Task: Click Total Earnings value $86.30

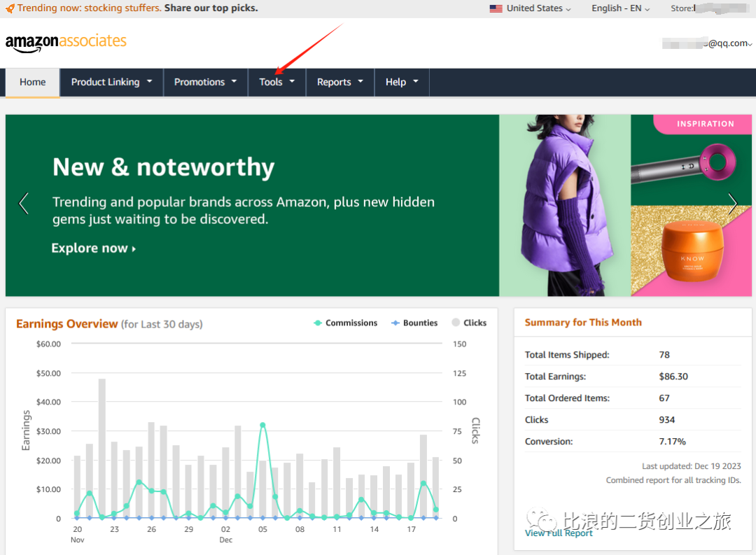Action: coord(673,377)
